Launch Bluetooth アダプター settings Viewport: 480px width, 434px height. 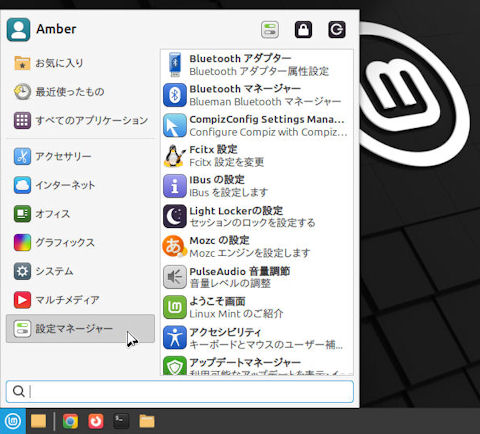click(x=257, y=65)
